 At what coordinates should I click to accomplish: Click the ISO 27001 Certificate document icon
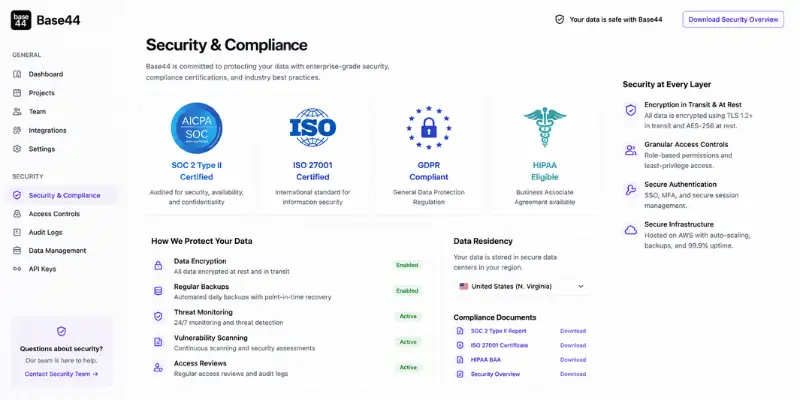coord(460,345)
